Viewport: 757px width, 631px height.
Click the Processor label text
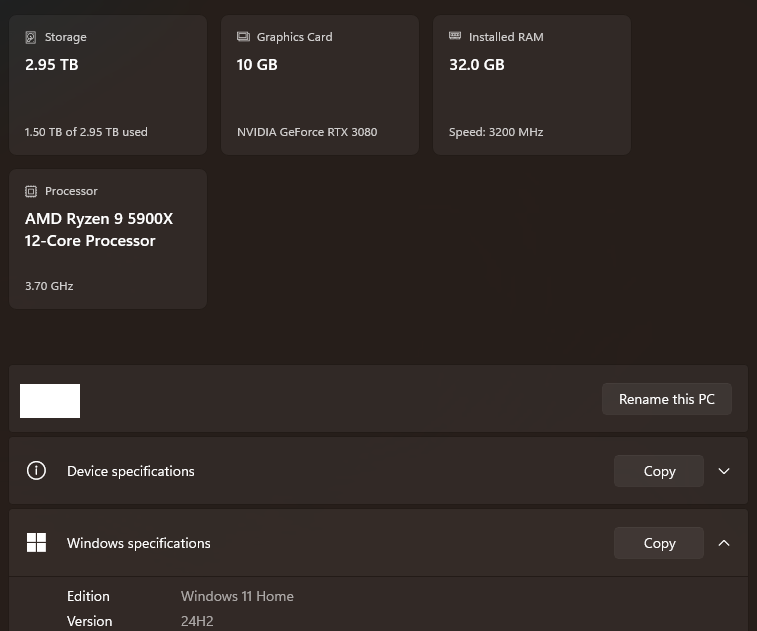[71, 191]
